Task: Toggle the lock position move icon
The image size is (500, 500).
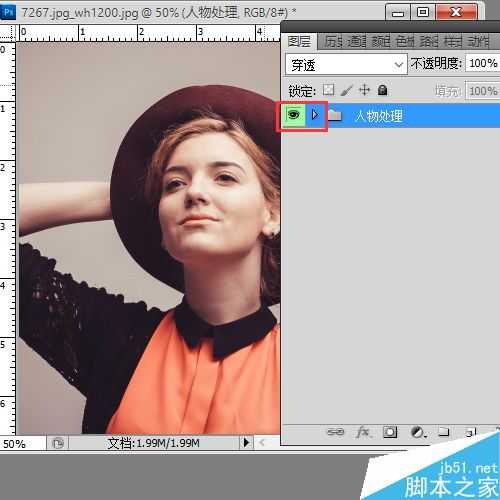Action: [x=364, y=90]
